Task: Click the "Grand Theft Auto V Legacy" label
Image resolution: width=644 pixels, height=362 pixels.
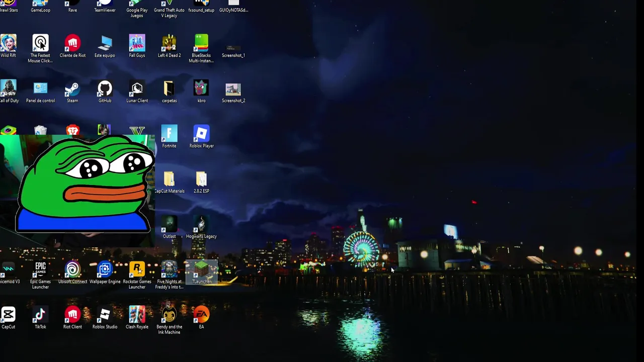Action: point(169,13)
